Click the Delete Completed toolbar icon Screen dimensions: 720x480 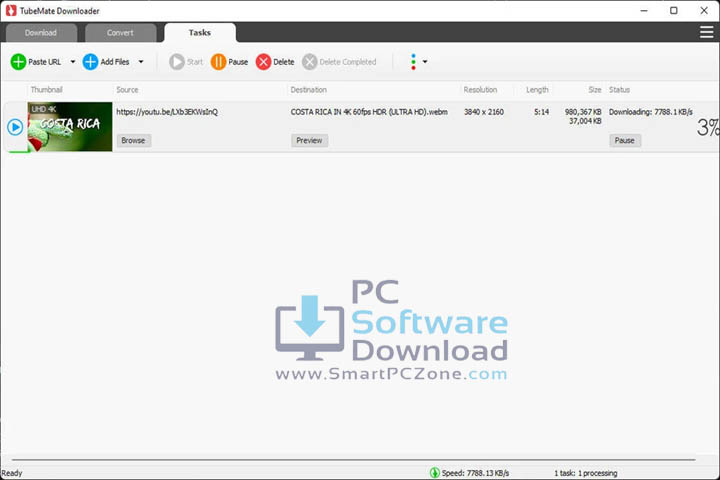309,62
